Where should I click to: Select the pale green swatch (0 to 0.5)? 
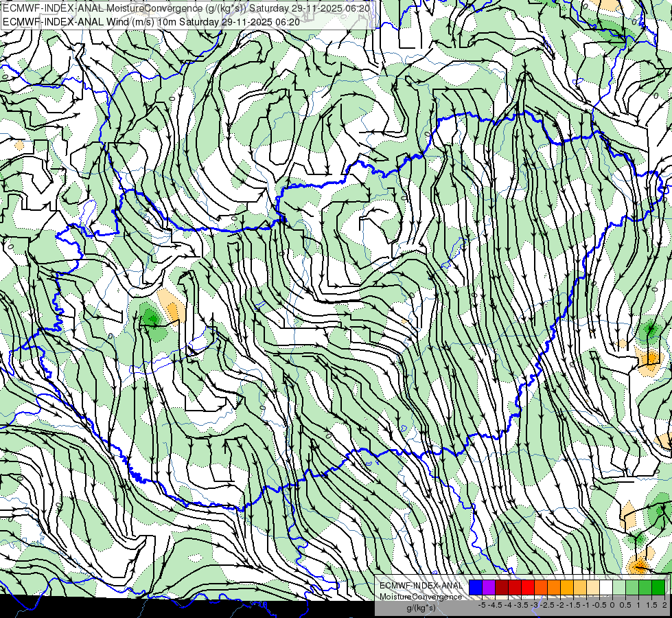pos(619,587)
